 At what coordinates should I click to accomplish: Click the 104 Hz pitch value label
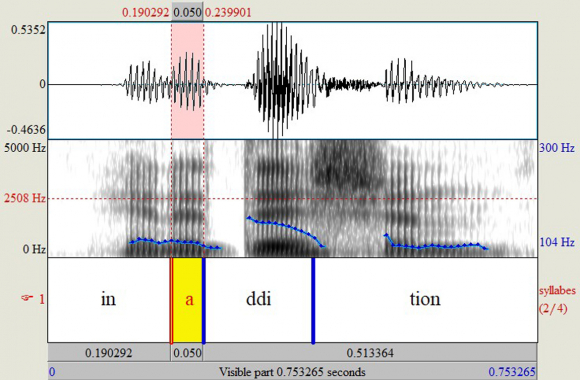point(557,242)
